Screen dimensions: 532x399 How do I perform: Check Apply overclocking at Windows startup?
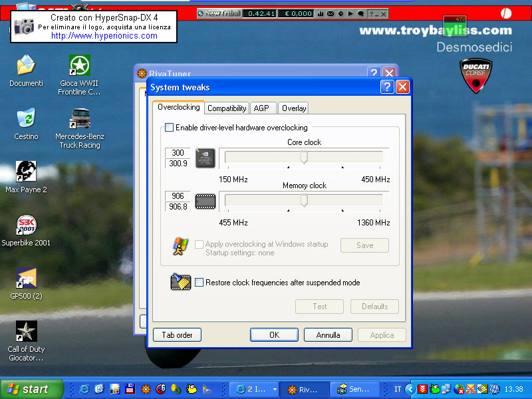pyautogui.click(x=199, y=244)
